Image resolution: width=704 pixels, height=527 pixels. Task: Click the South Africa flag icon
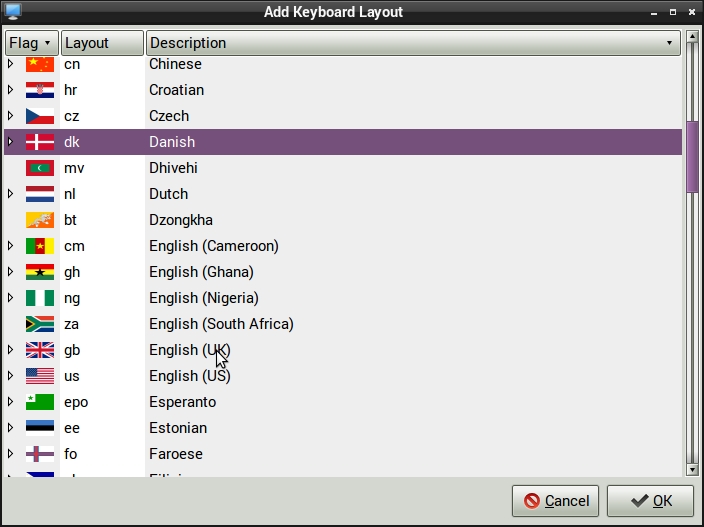[x=40, y=324]
